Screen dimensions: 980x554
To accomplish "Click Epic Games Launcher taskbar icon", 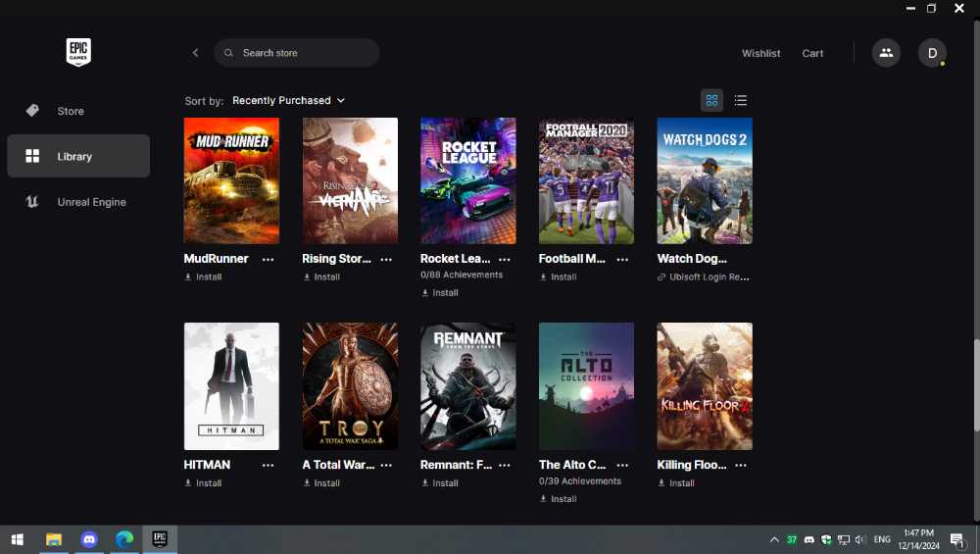I will pyautogui.click(x=160, y=539).
